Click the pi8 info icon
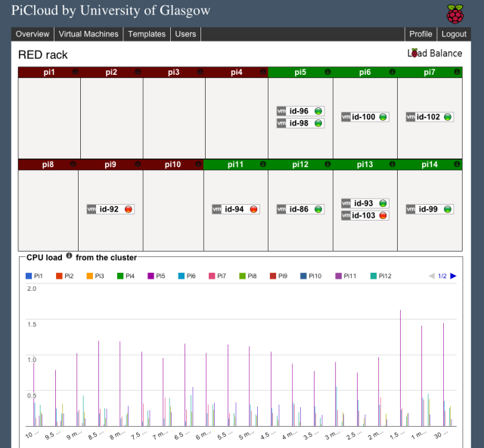The height and width of the screenshot is (448, 484). coord(73,164)
